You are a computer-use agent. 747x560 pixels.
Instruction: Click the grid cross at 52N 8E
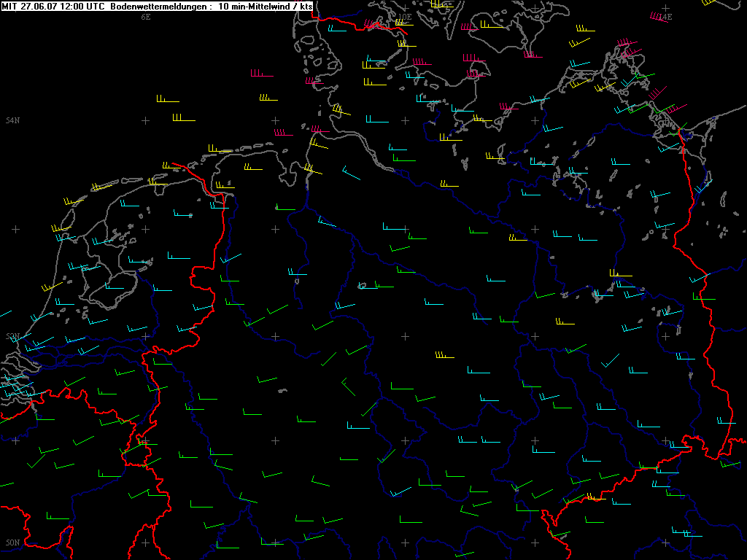coord(275,336)
